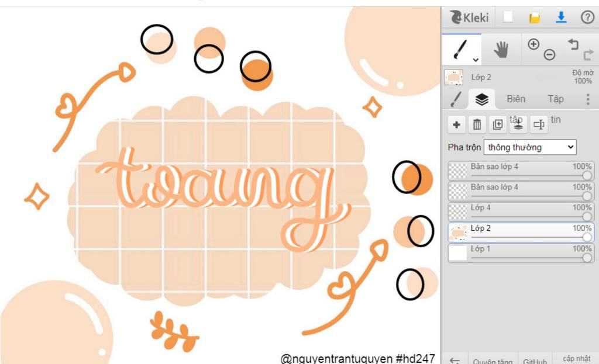Click the Quyên tặng donate link
This screenshot has width=599, height=364.
(493, 360)
